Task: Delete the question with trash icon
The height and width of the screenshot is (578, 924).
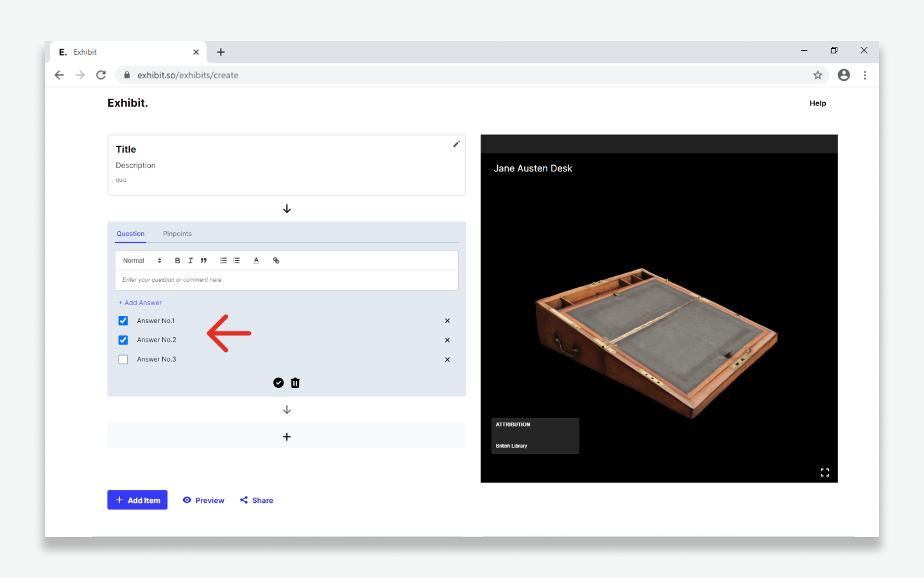Action: (295, 383)
